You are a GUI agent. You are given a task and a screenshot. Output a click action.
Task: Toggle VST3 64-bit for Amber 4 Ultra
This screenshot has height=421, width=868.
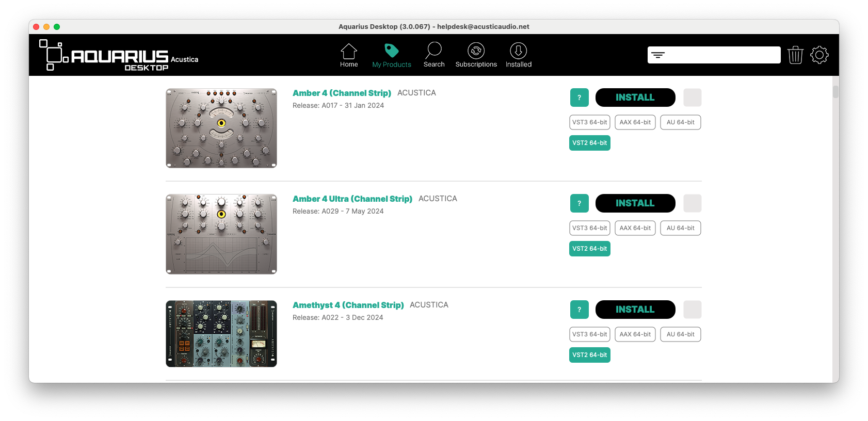(590, 228)
